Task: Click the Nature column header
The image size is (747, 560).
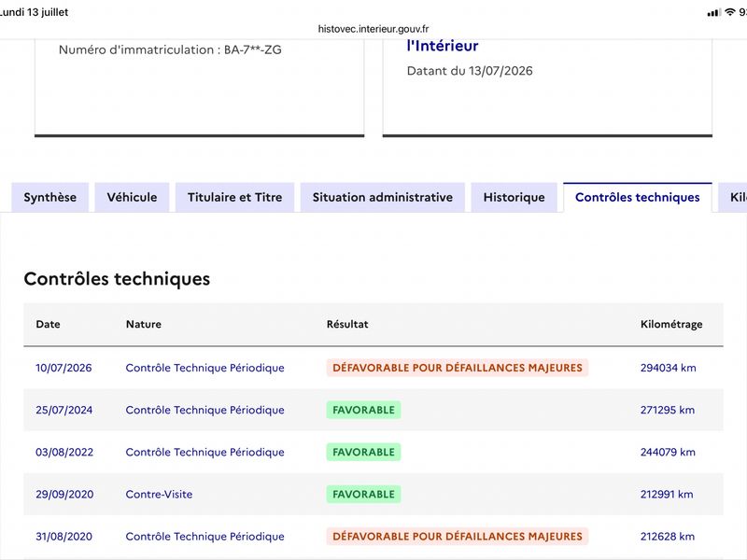Action: [144, 324]
